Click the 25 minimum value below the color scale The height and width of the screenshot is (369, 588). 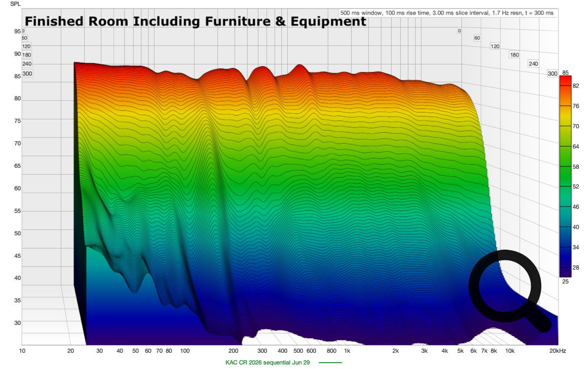click(x=564, y=281)
